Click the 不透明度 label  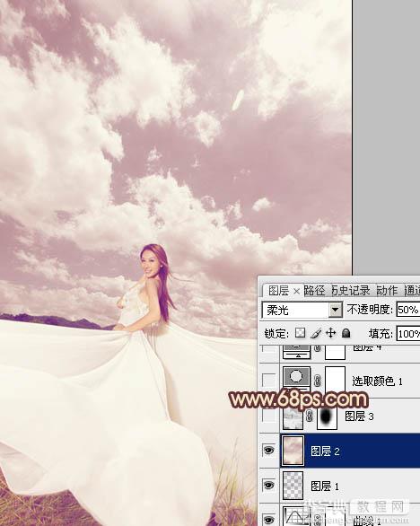pyautogui.click(x=369, y=310)
